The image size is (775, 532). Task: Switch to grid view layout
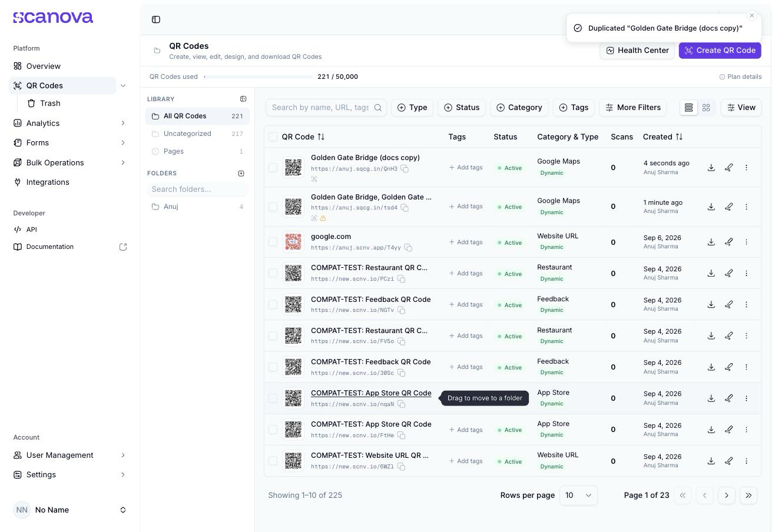(706, 108)
